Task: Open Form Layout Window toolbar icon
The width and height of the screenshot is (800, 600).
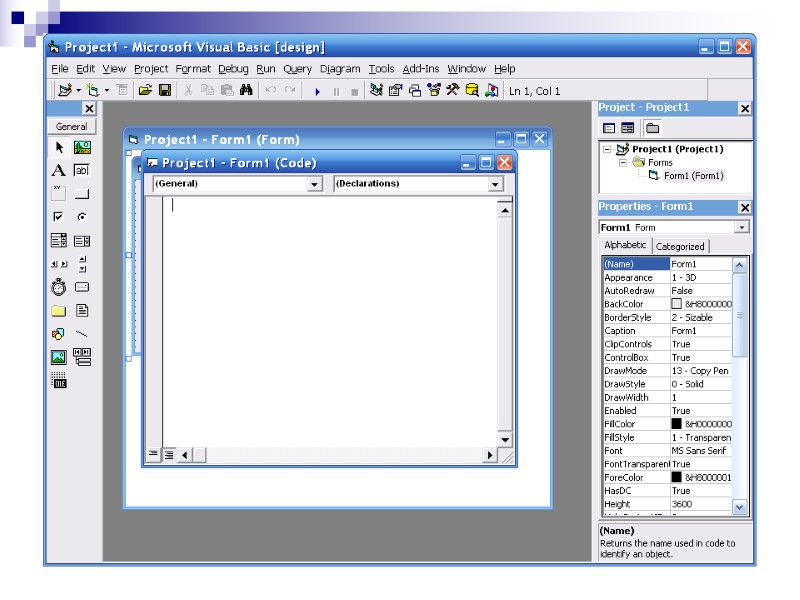Action: click(x=415, y=90)
